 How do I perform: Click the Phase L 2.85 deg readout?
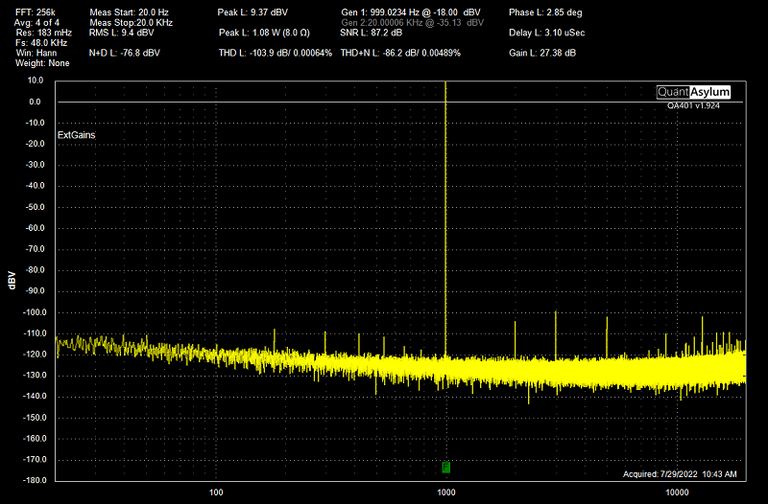click(x=543, y=12)
